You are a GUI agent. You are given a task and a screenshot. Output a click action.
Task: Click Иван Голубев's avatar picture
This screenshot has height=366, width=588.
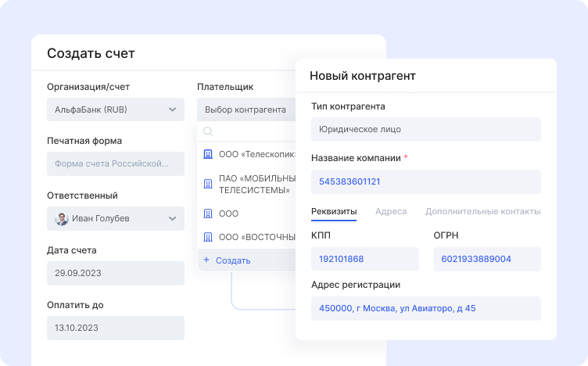tap(62, 218)
